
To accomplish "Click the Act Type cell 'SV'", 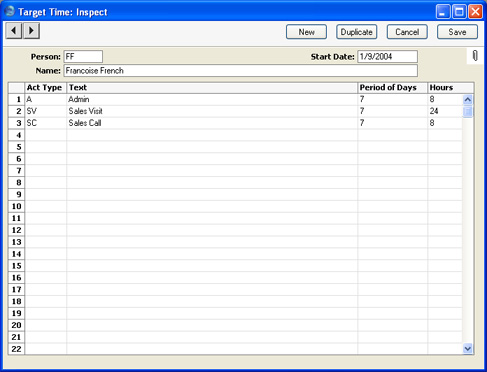I will click(46, 111).
